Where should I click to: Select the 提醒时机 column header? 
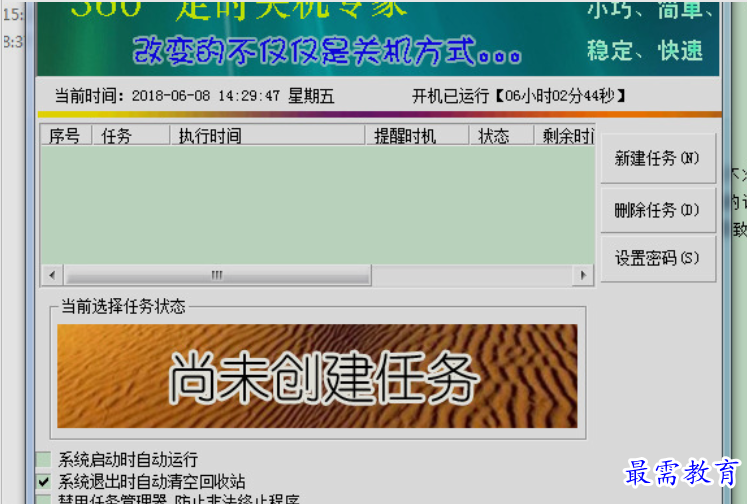[415, 136]
